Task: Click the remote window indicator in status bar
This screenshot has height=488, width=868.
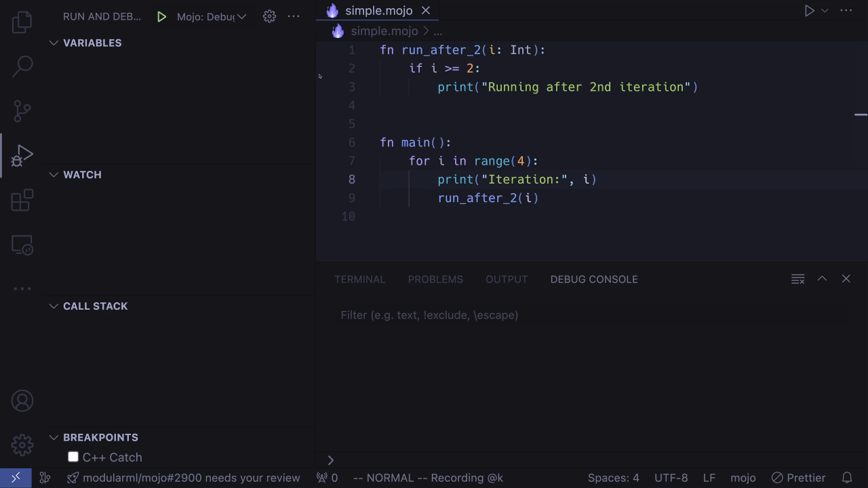Action: tap(16, 478)
